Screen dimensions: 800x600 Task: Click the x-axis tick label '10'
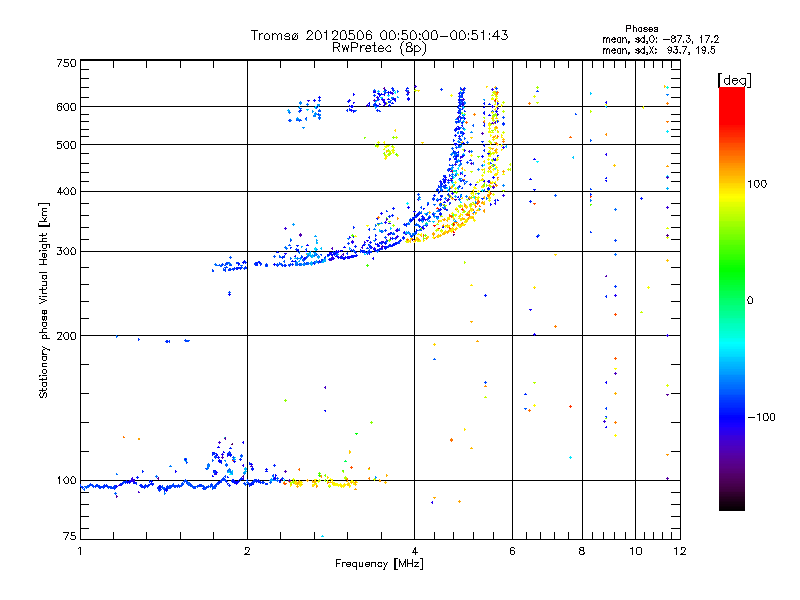636,551
